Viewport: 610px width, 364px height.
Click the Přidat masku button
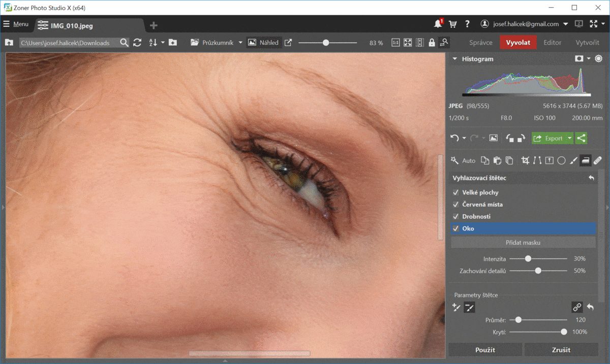[523, 243]
